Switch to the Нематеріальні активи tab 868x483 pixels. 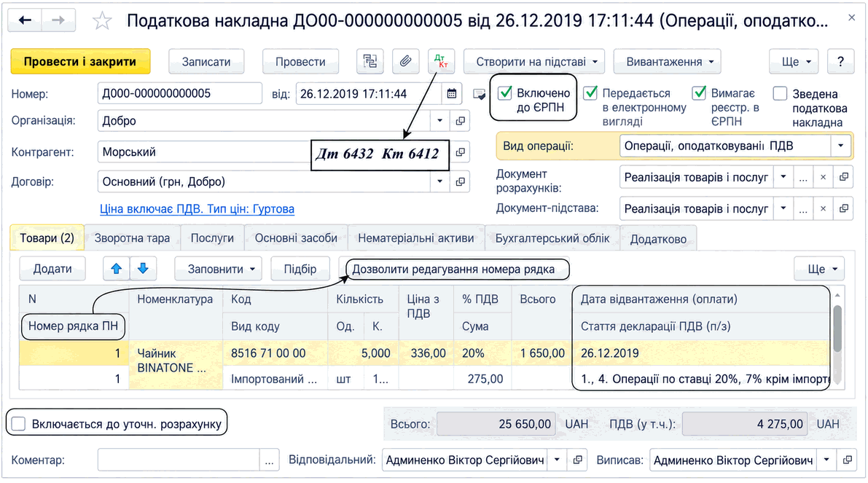point(415,238)
